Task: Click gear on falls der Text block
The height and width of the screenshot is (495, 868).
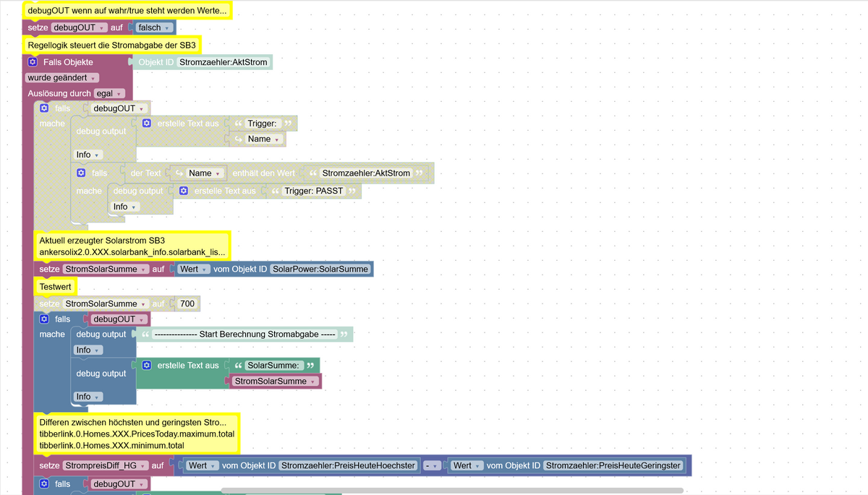Action: point(81,173)
